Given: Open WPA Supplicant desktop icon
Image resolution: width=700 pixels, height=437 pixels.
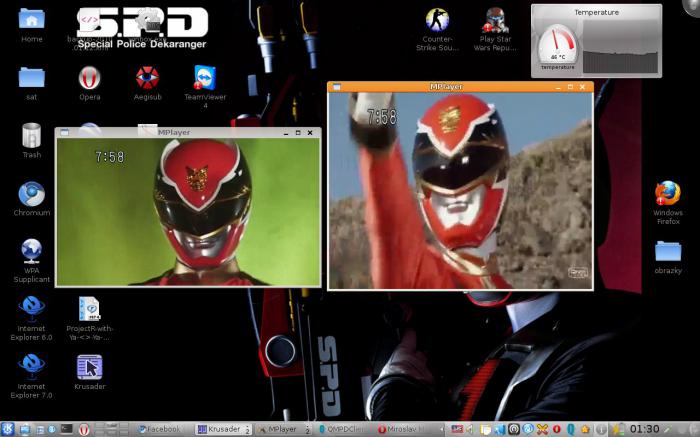Looking at the screenshot, I should coord(31,261).
